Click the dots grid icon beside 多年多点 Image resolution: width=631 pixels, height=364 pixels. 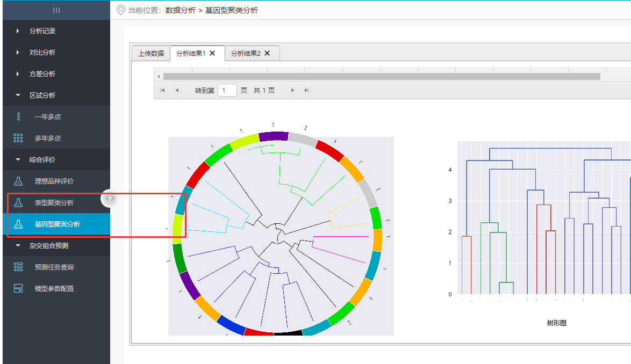[18, 139]
